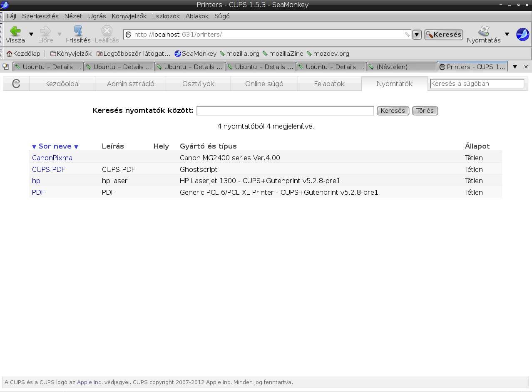This screenshot has width=532, height=392.
Task: Open the Nyomtatás dropdown arrow
Action: 507,34
